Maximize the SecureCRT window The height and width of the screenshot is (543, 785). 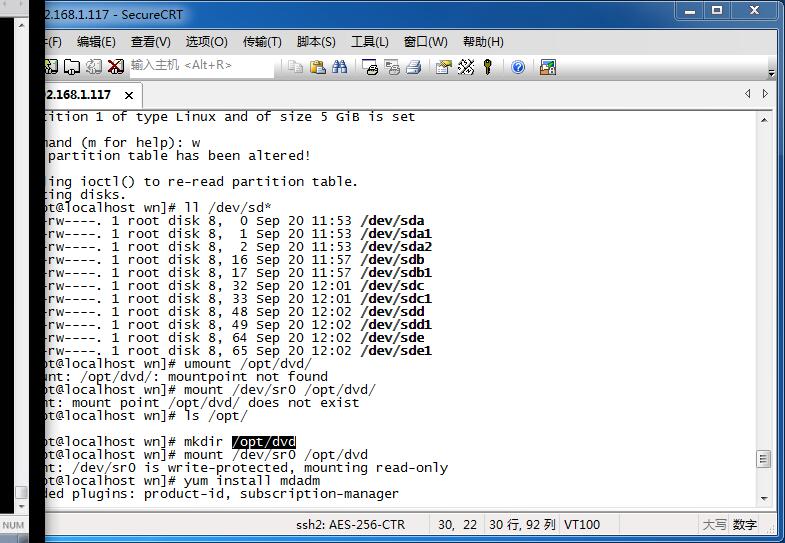pyautogui.click(x=717, y=11)
